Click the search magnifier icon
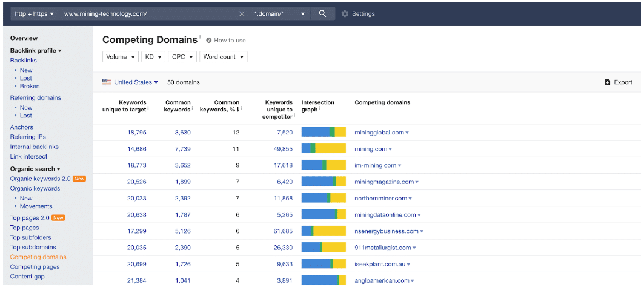The image size is (644, 290). point(322,13)
